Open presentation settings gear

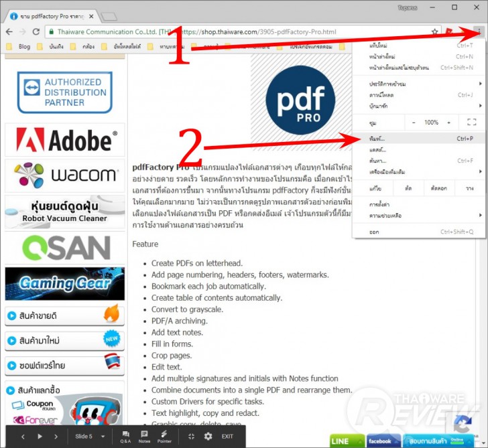coord(208,437)
